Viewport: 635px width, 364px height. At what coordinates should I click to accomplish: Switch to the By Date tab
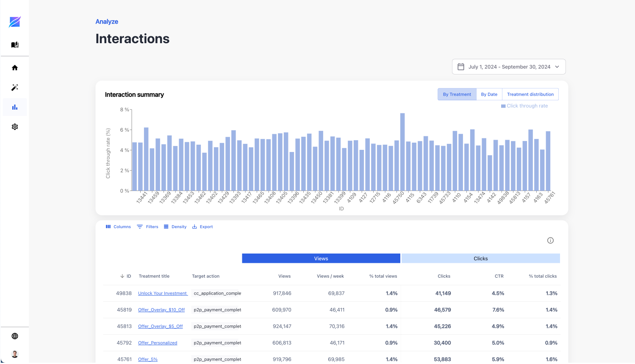[489, 94]
